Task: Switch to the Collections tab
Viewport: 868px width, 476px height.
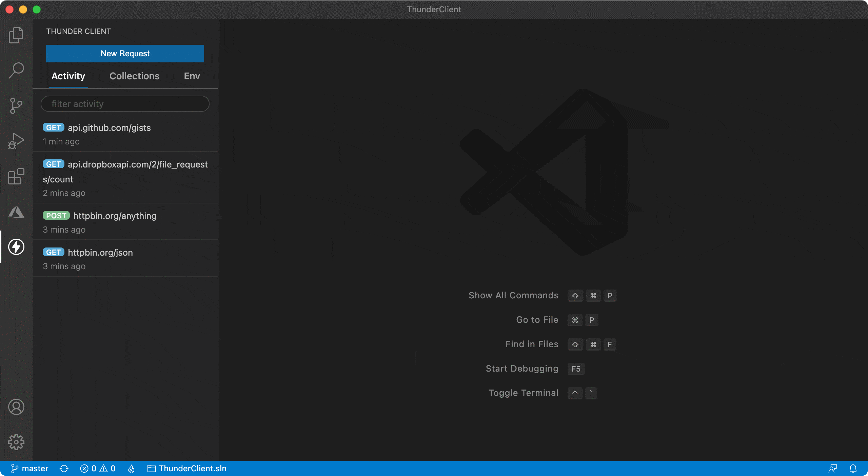Action: (134, 76)
